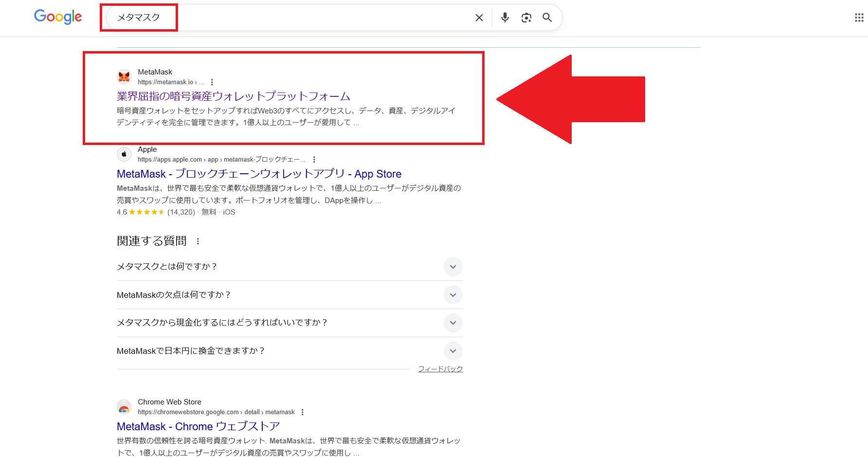Click the search magnifier icon
Image resolution: width=868 pixels, height=457 pixels.
click(x=547, y=18)
